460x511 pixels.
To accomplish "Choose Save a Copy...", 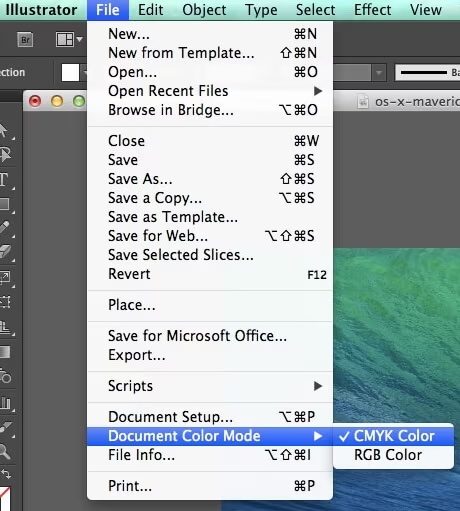I will pyautogui.click(x=210, y=198).
